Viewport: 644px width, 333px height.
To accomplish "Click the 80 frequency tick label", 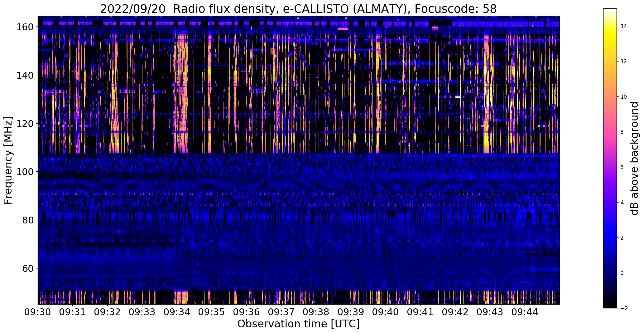I will click(29, 220).
